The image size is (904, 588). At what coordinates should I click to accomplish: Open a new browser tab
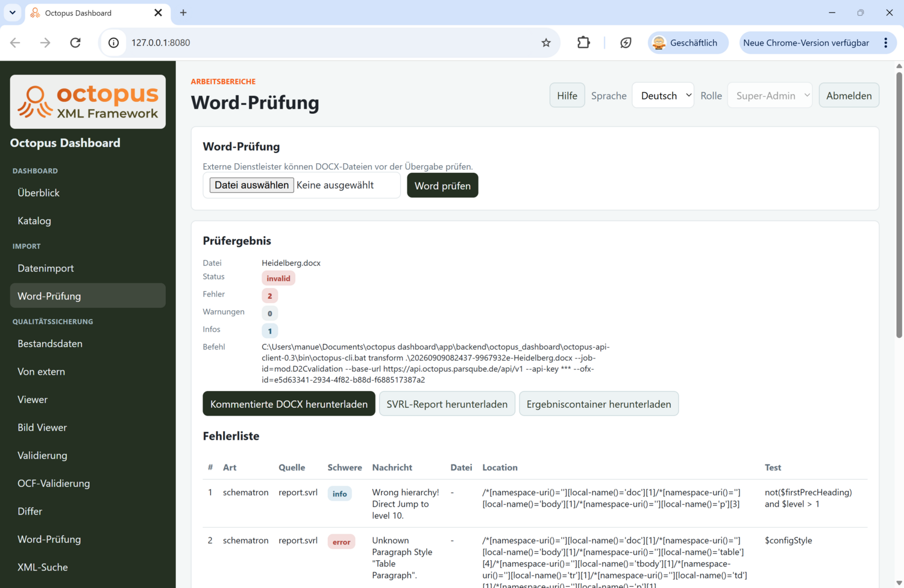point(183,13)
